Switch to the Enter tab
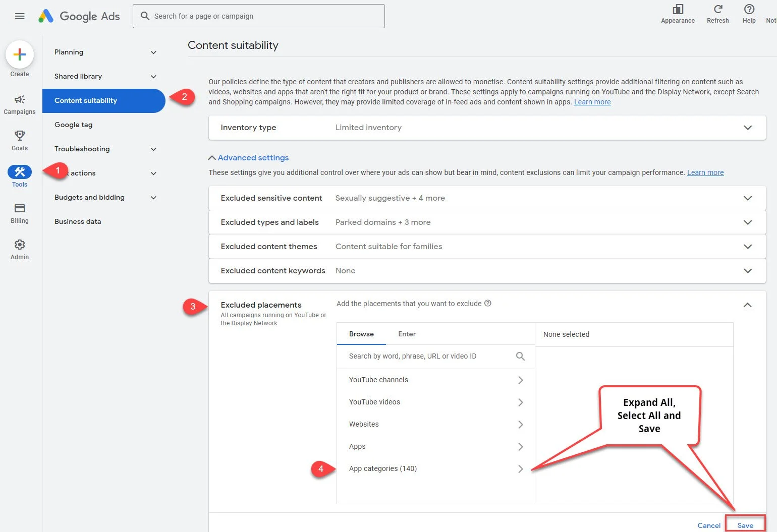Screen dimensions: 777x532 [x=407, y=333]
